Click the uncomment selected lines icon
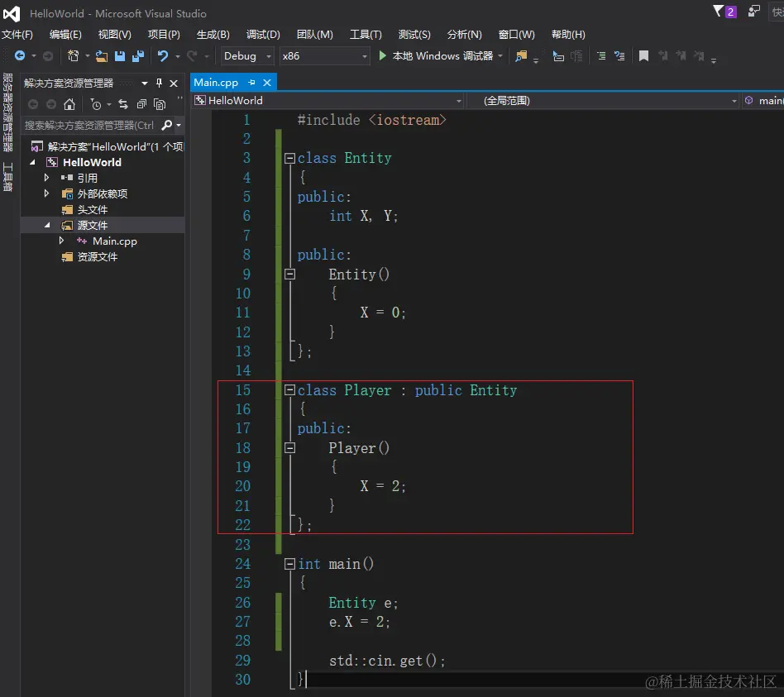 pyautogui.click(x=619, y=56)
